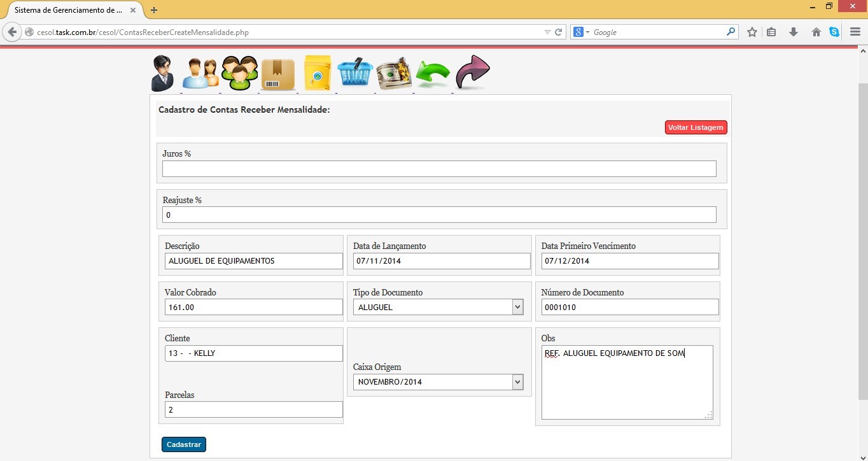
Task: Click the green back arrow icon
Action: point(433,75)
